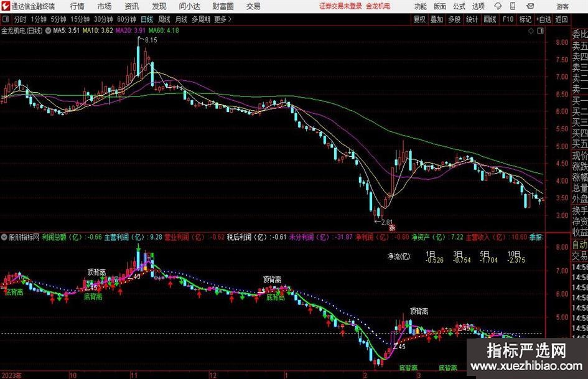Click the round icon beside 股朋指标网
Image resolution: width=588 pixels, height=379 pixels.
coord(4,237)
